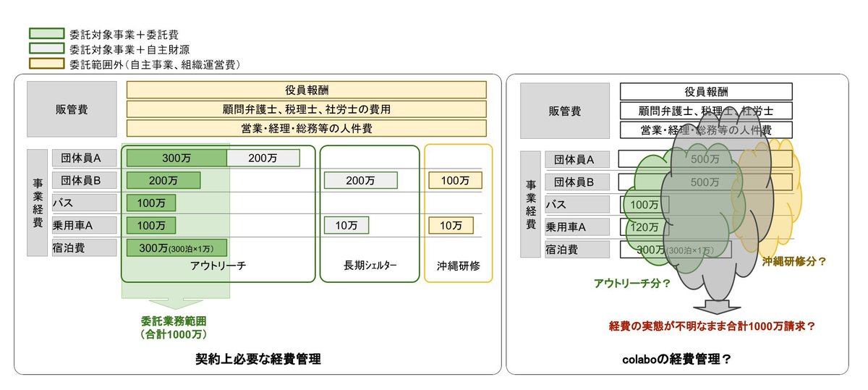Click dark green 100万 bar in バス row
868x390 pixels.
pyautogui.click(x=151, y=203)
